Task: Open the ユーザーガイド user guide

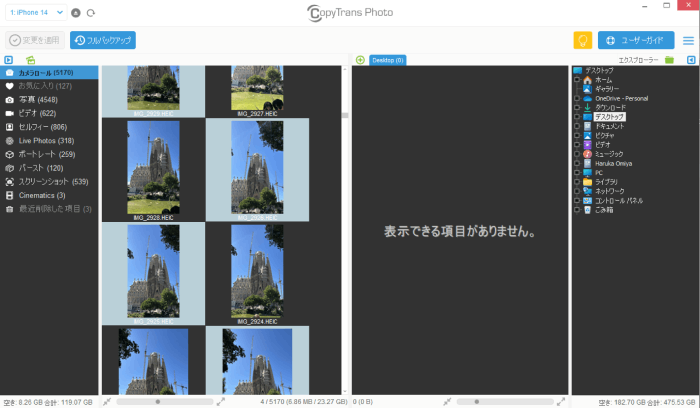Action: click(x=636, y=40)
